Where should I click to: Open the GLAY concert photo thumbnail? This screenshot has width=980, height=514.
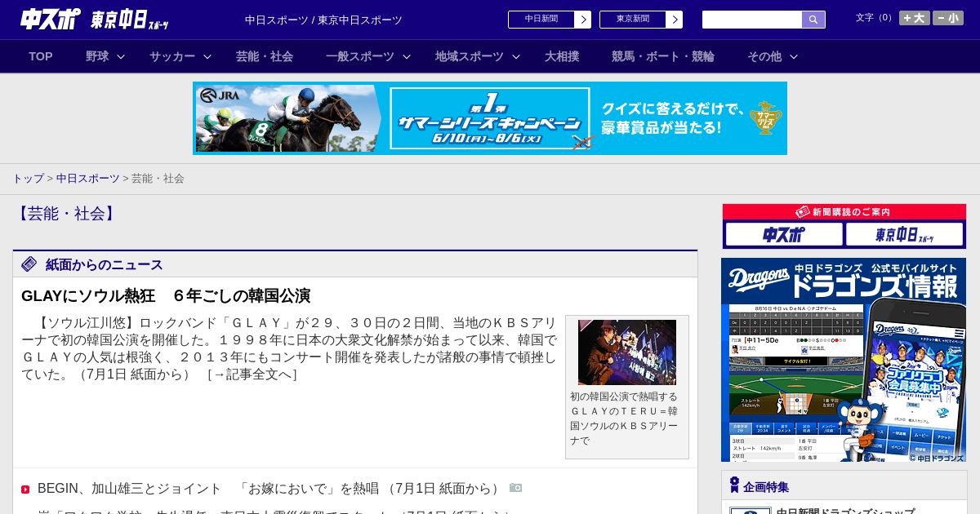click(627, 352)
